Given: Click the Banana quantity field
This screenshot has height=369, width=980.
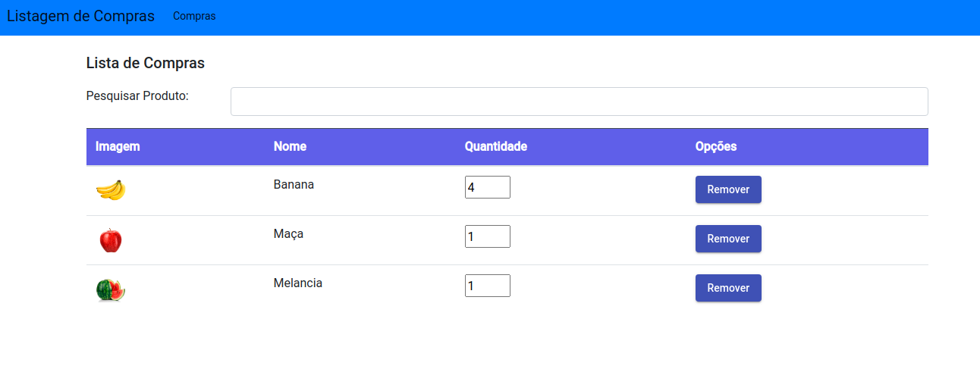Looking at the screenshot, I should coord(488,187).
